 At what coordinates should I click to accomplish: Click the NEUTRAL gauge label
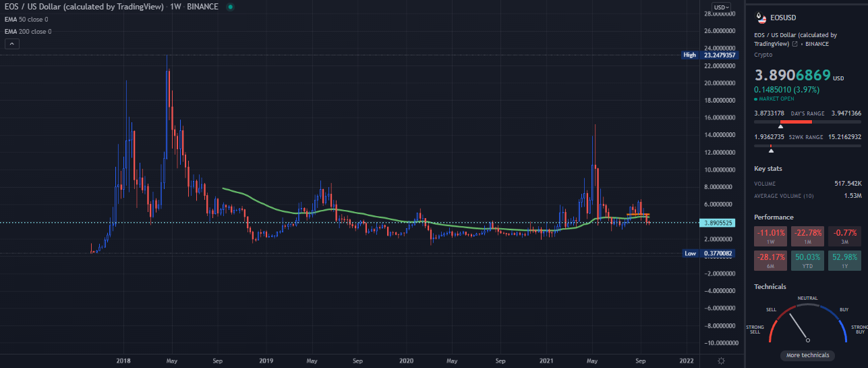808,298
